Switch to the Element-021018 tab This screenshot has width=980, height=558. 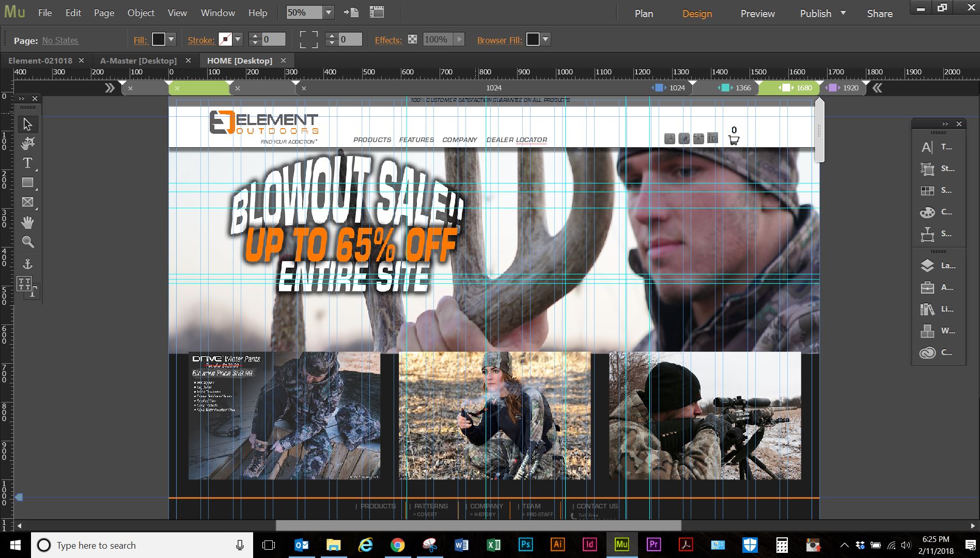point(40,60)
